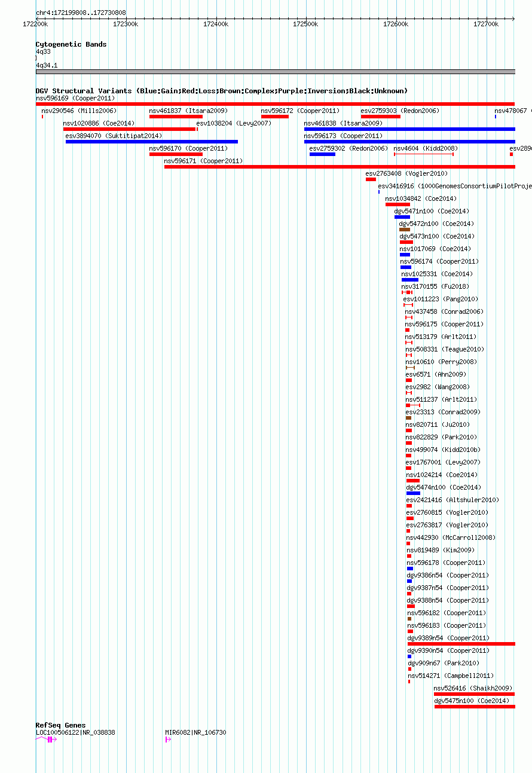Select the esv2759302 (Redon2006) label
The image size is (532, 773).
pyautogui.click(x=348, y=148)
